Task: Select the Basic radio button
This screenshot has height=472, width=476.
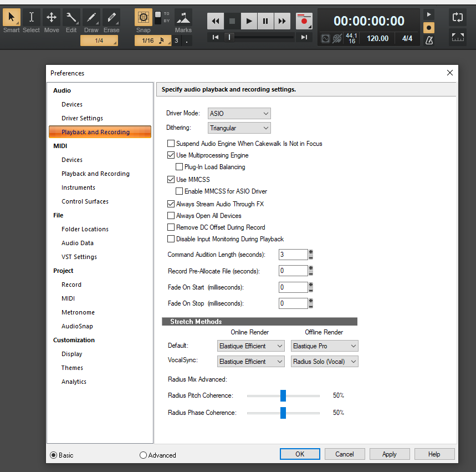Action: (x=53, y=455)
